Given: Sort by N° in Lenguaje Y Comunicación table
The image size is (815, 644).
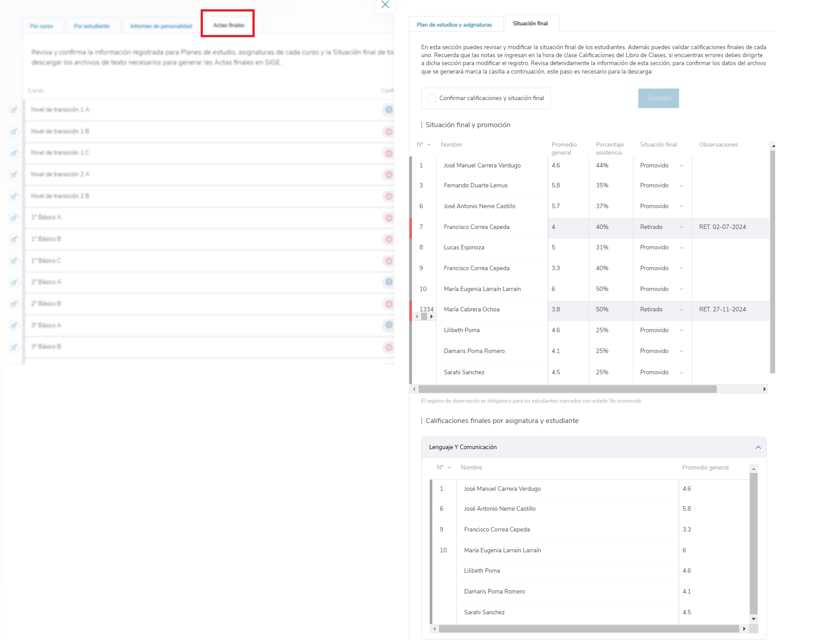Looking at the screenshot, I should [444, 468].
